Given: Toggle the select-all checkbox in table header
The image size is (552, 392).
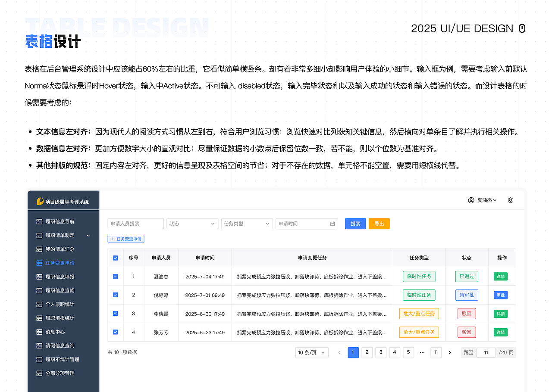Looking at the screenshot, I should 115,258.
